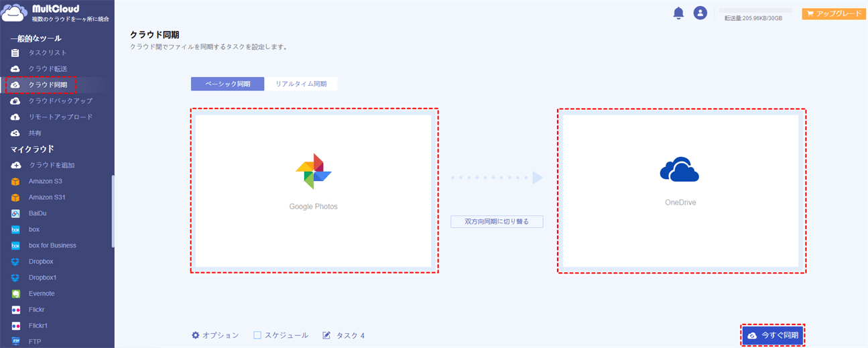868x348 pixels.
Task: Click the Amazon S31 icon
Action: (x=15, y=197)
